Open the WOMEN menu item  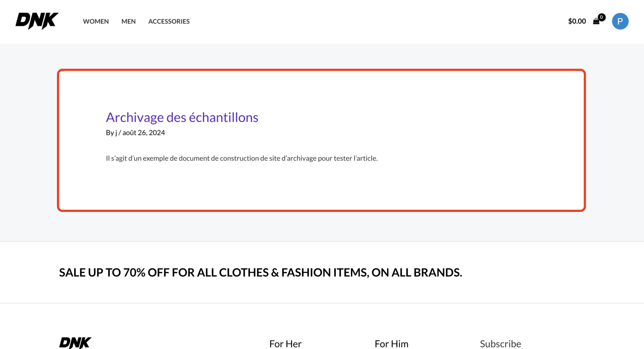pyautogui.click(x=96, y=21)
